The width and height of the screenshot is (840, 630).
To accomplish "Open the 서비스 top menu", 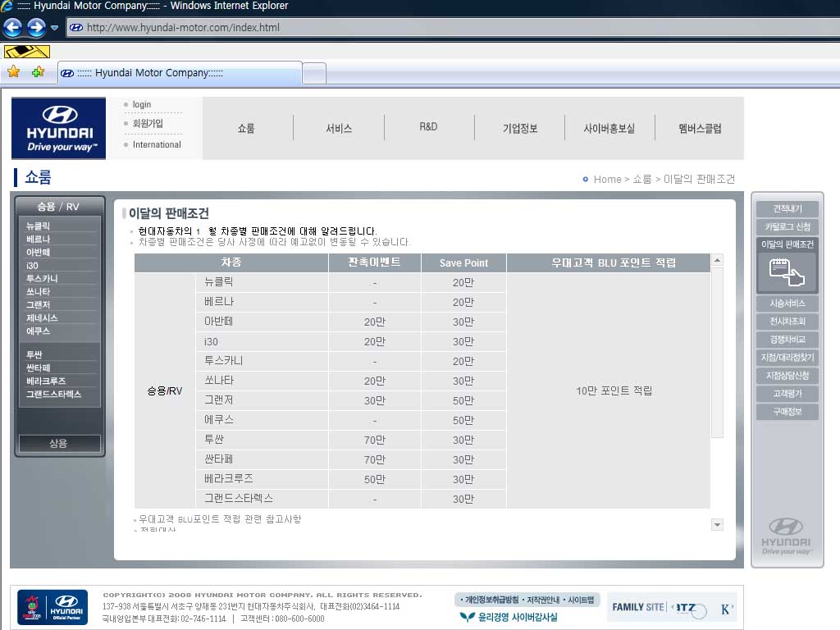I will 339,129.
